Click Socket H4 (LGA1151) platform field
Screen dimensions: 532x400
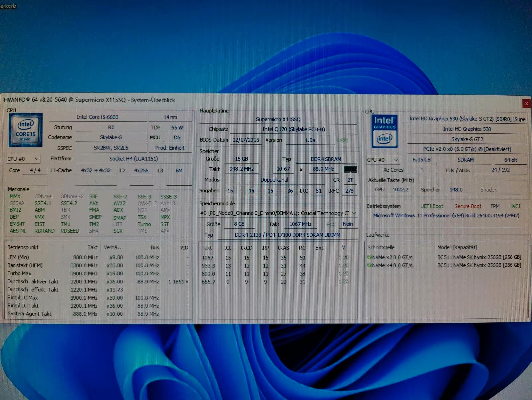pyautogui.click(x=134, y=159)
